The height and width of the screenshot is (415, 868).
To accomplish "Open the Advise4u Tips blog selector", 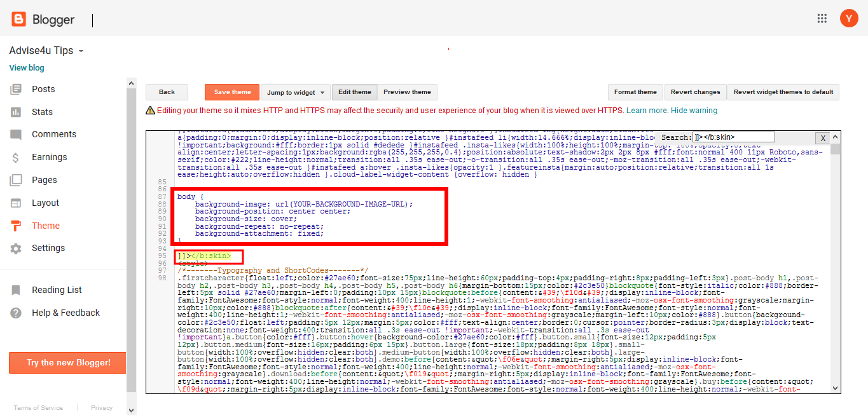I will click(46, 50).
